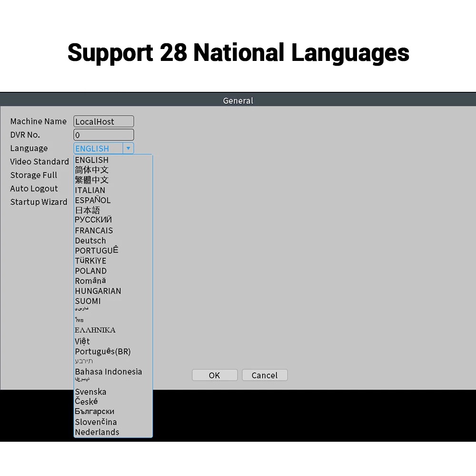This screenshot has height=476, width=476.
Task: Choose FRANCAIS from the list
Action: (94, 230)
